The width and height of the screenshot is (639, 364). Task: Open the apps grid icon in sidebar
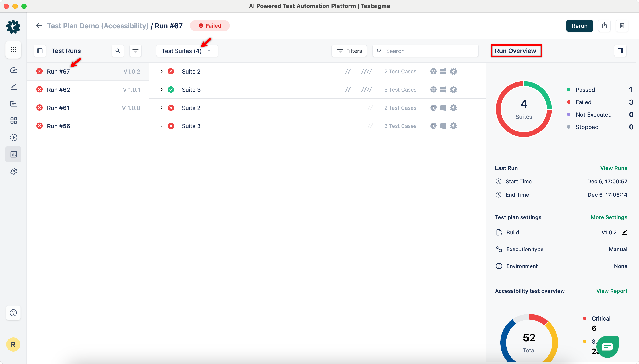13,50
